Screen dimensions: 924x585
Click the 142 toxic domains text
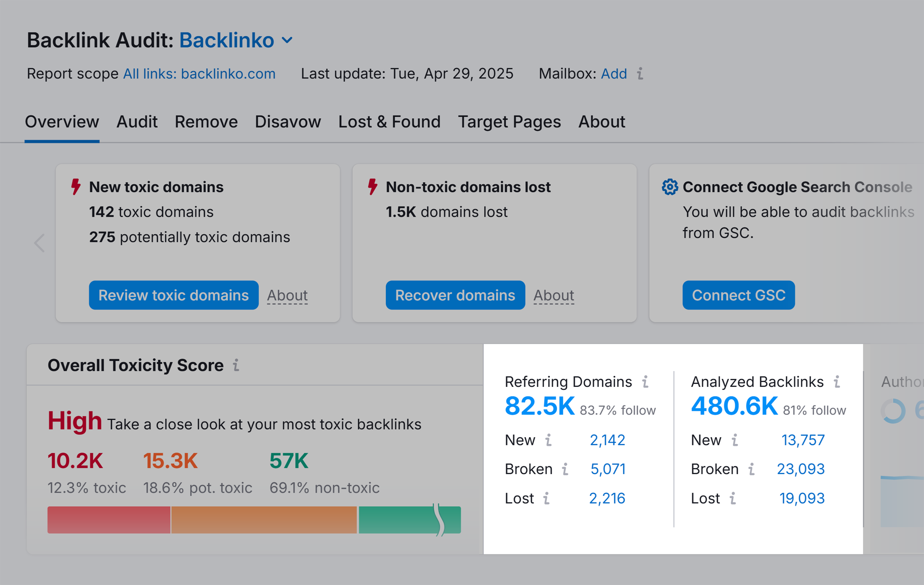click(151, 212)
